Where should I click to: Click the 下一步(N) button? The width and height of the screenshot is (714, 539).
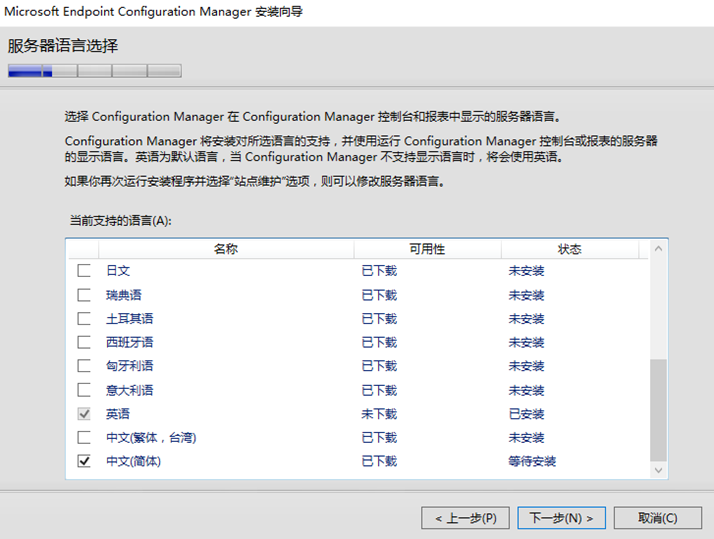click(561, 518)
